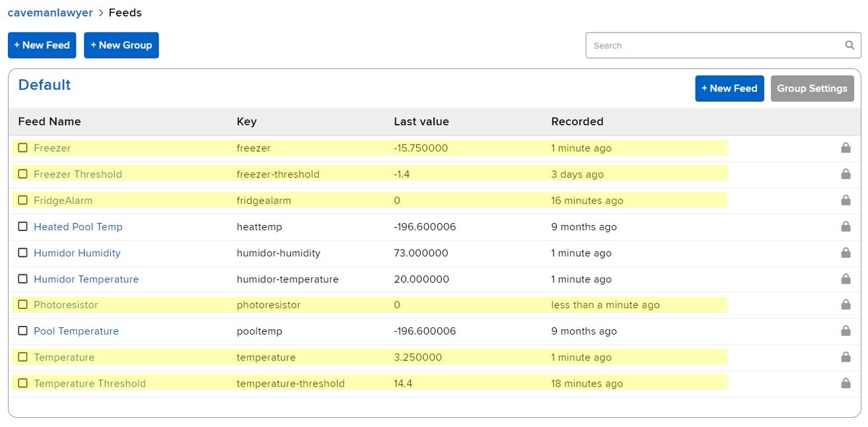868x427 pixels.
Task: Toggle the Freezer Threshold checkbox
Action: click(x=23, y=174)
